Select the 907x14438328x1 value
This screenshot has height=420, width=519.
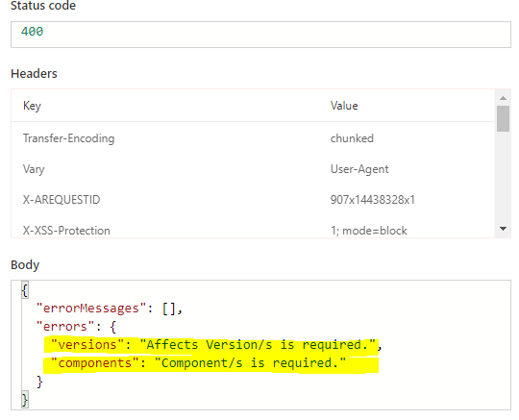pyautogui.click(x=372, y=200)
